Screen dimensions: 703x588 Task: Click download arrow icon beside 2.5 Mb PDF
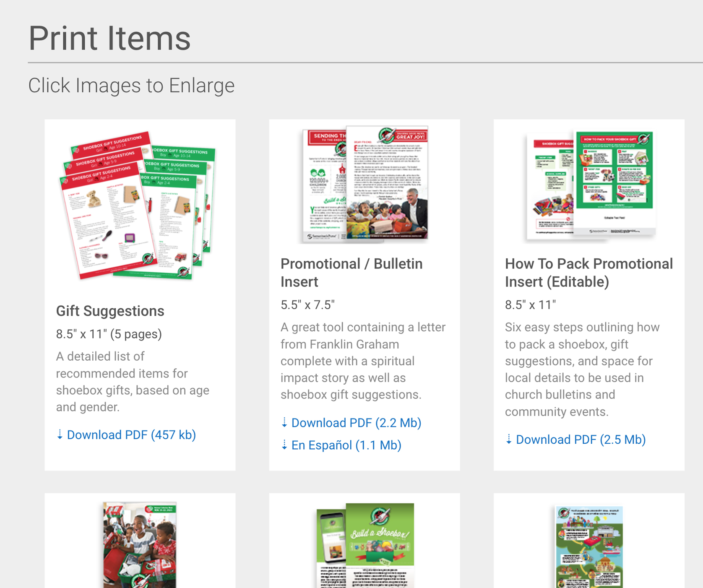tap(508, 440)
